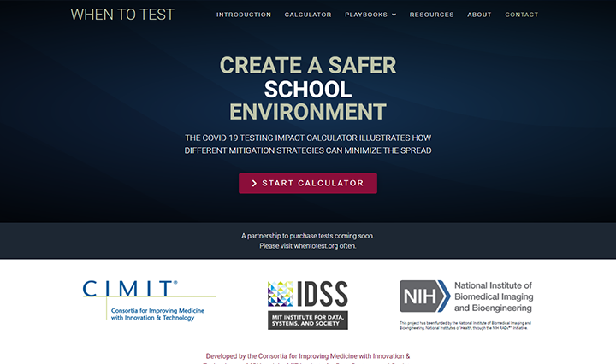Click the WHEN TO TEST site logo

122,15
